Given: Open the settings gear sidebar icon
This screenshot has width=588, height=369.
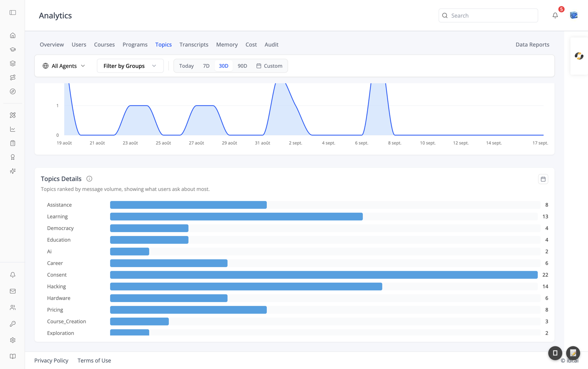Looking at the screenshot, I should [x=13, y=340].
